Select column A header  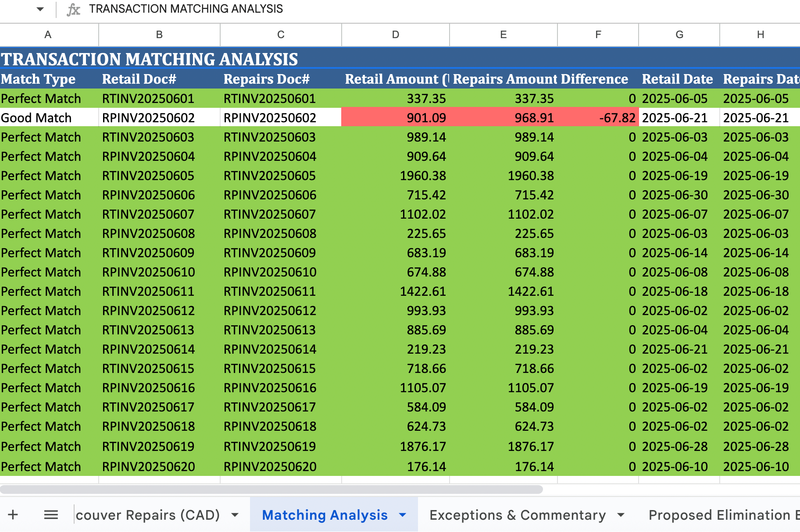[x=49, y=35]
